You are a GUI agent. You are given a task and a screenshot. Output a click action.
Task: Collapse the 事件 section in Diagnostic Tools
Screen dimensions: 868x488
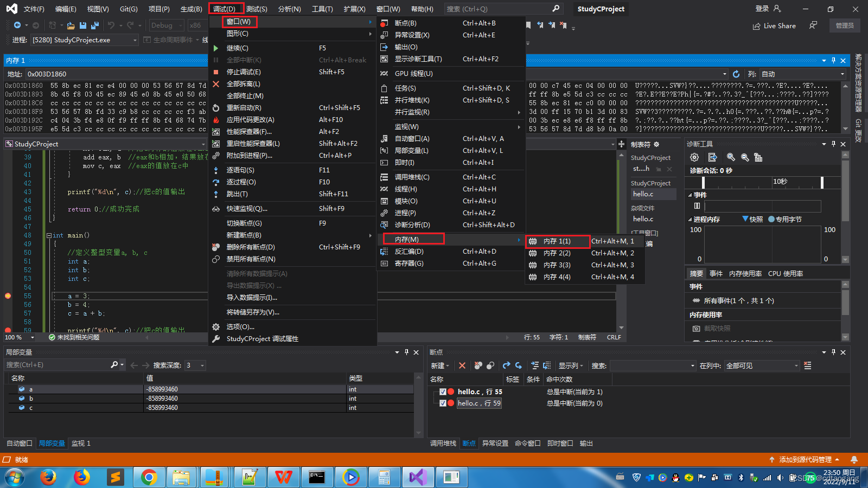pos(690,195)
